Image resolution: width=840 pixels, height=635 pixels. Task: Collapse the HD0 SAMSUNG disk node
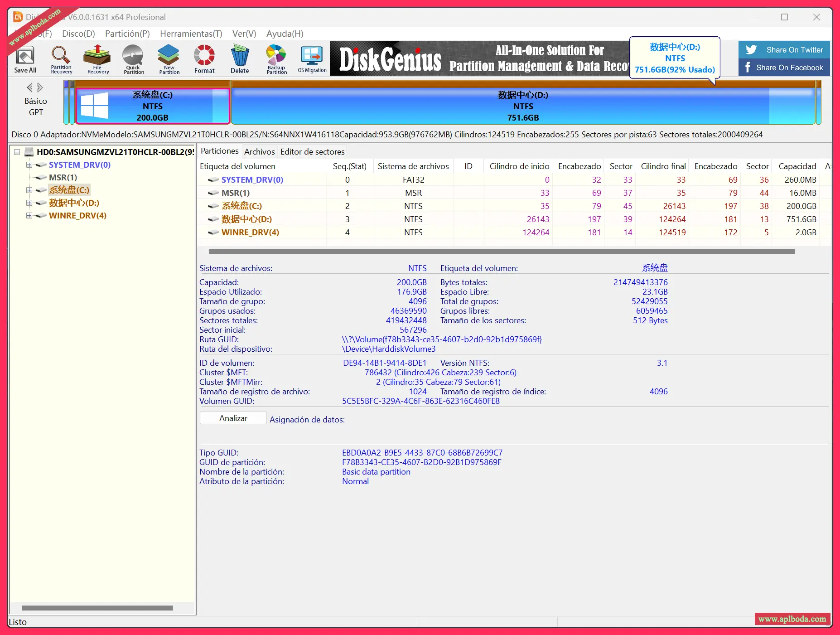[17, 152]
